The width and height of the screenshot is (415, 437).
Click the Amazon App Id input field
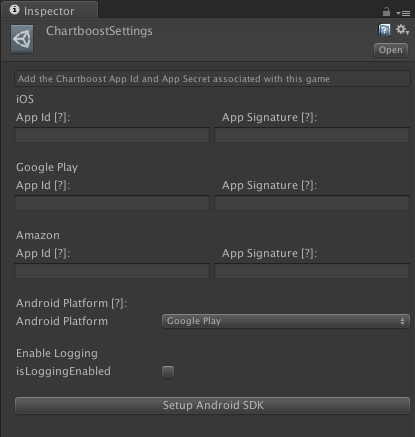(x=112, y=271)
